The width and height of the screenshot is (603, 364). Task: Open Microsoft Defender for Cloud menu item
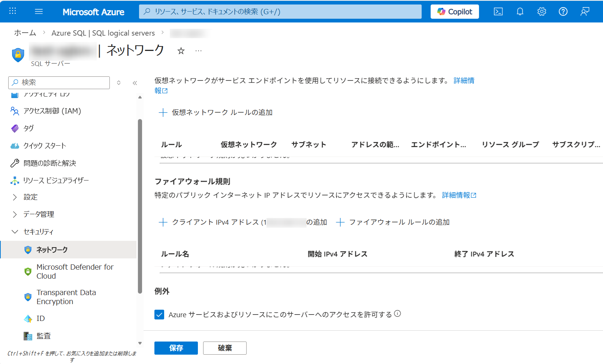[75, 272]
